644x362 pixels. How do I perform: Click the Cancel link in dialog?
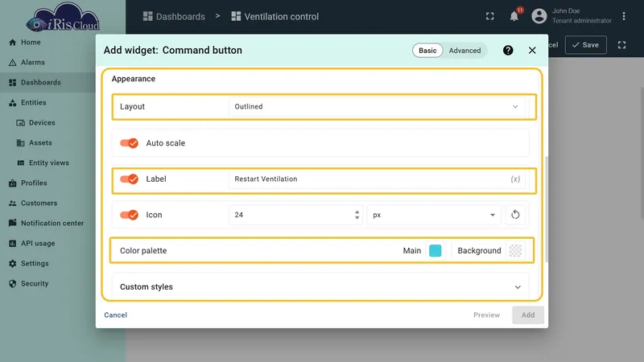(x=115, y=315)
